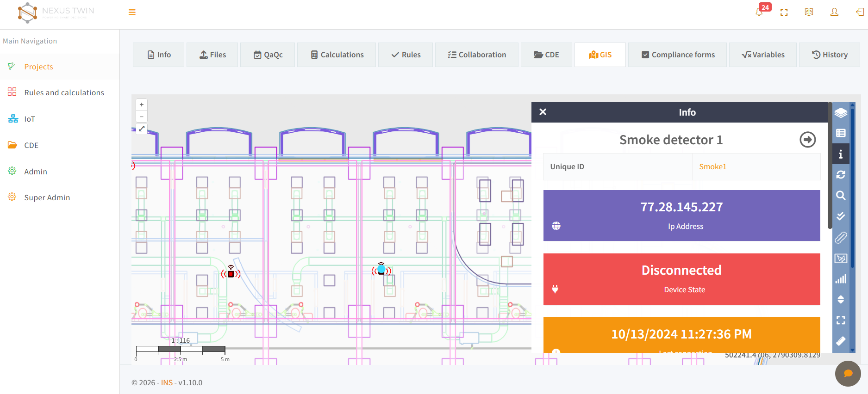
Task: Open the Compliance forms tab
Action: click(x=678, y=55)
